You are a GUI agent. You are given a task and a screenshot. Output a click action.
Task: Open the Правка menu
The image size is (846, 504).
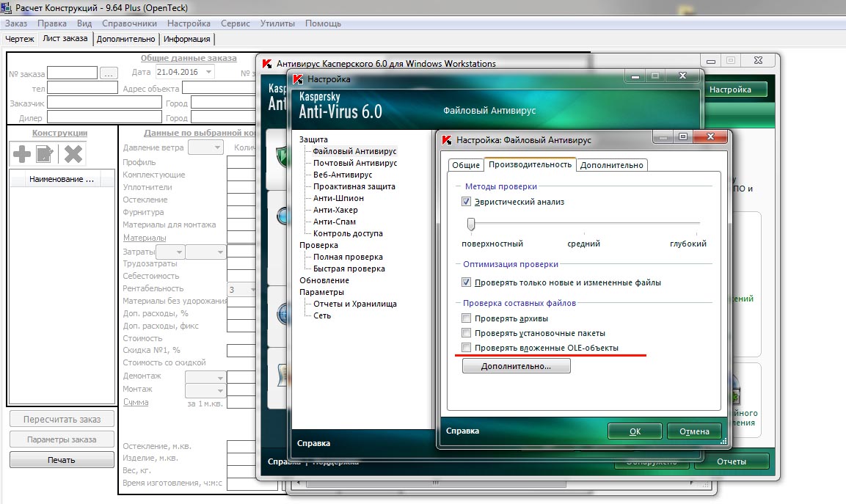click(x=52, y=23)
